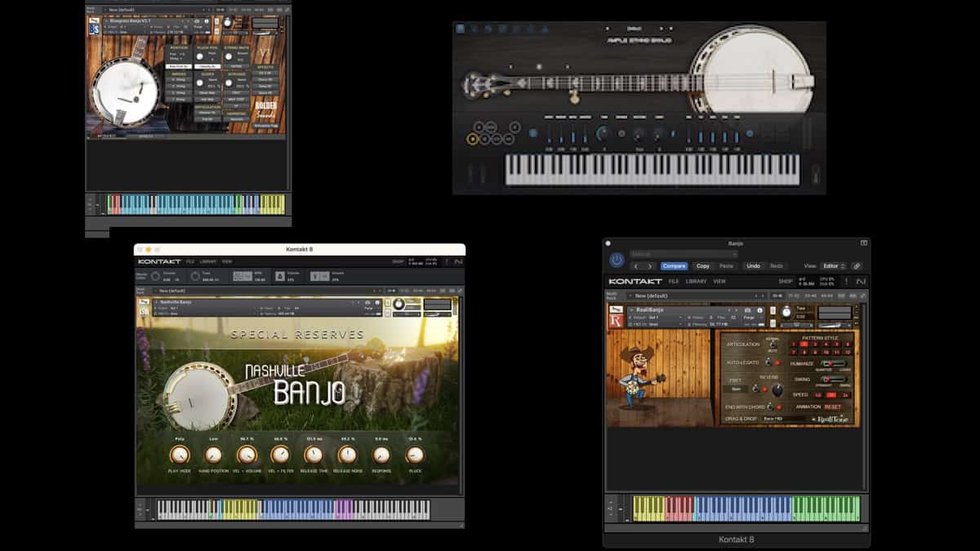Viewport: 980px width, 551px height.
Task: Click the Copy button
Action: (703, 266)
